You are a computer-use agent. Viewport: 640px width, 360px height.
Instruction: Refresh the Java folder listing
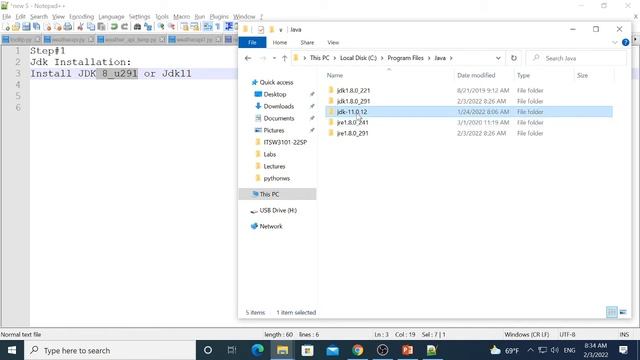tap(513, 58)
